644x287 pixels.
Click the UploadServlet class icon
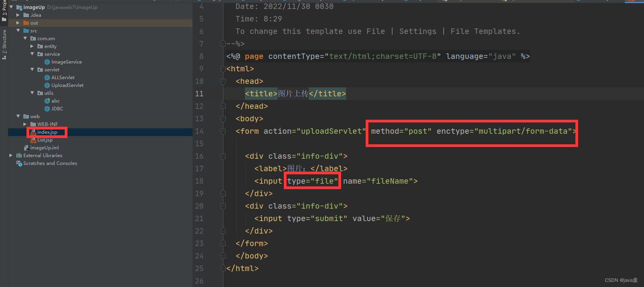click(x=47, y=85)
